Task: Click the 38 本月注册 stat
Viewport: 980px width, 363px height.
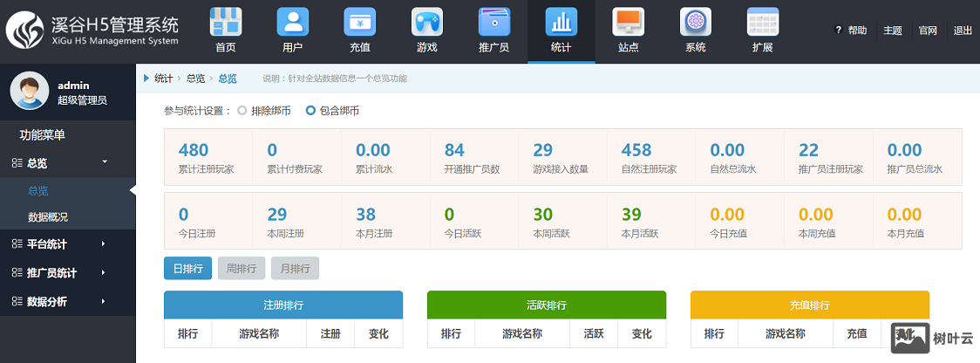Action: (x=385, y=222)
